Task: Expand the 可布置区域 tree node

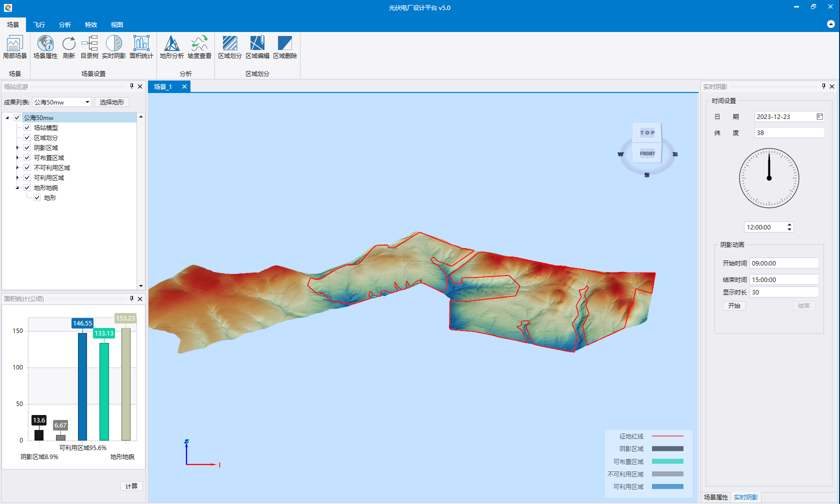Action: pyautogui.click(x=17, y=157)
